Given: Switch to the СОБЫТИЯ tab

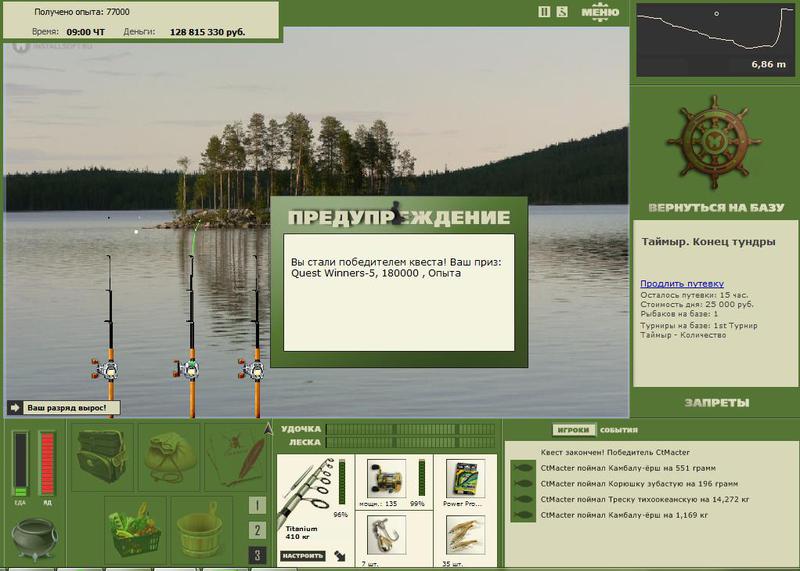Looking at the screenshot, I should [618, 430].
